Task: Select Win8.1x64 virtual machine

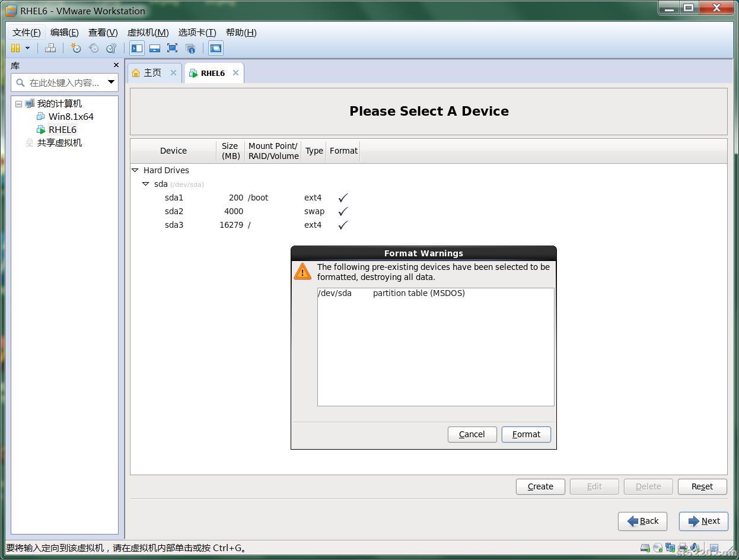Action: [x=71, y=116]
